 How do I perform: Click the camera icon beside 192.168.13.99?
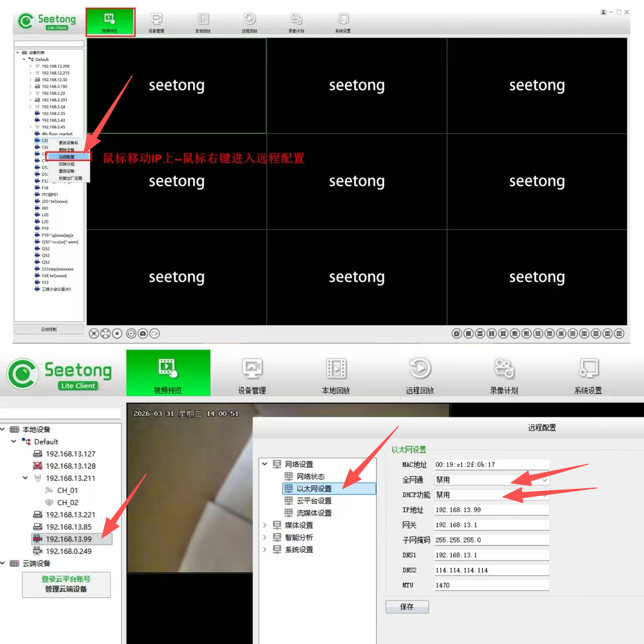coord(38,539)
